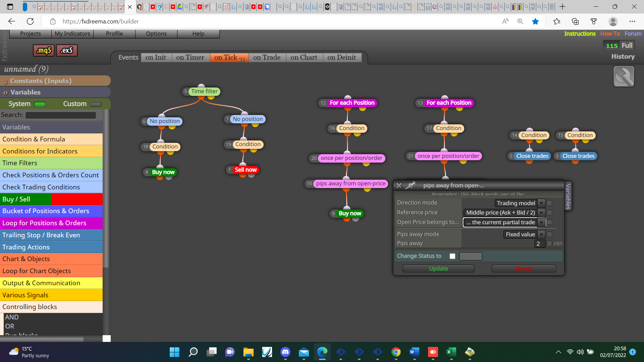The width and height of the screenshot is (644, 362).
Task: Click the red Delete button
Action: point(524,269)
